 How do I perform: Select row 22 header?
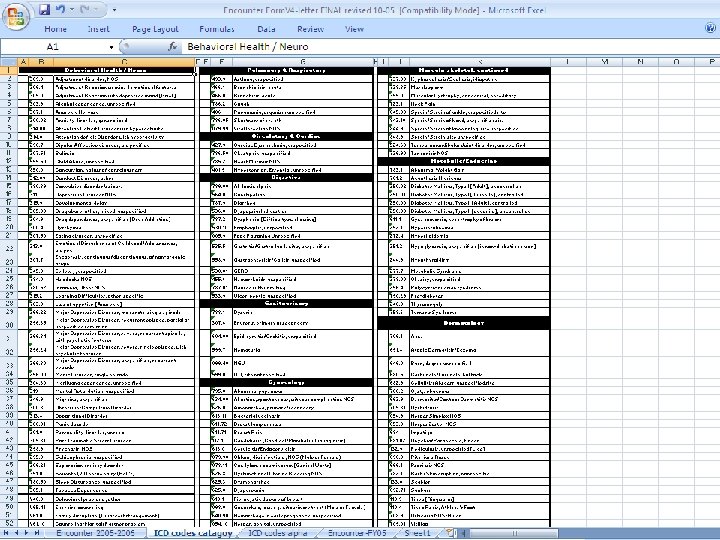coord(9,248)
